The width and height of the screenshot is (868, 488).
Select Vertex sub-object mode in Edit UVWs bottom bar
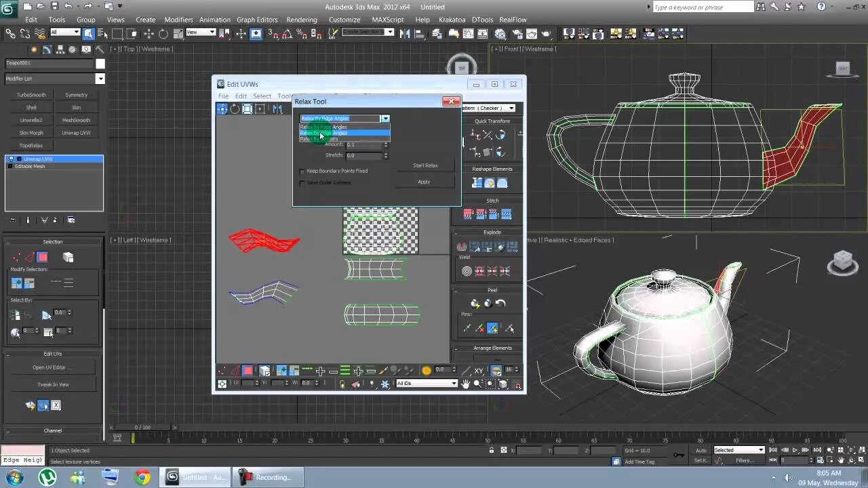click(222, 371)
